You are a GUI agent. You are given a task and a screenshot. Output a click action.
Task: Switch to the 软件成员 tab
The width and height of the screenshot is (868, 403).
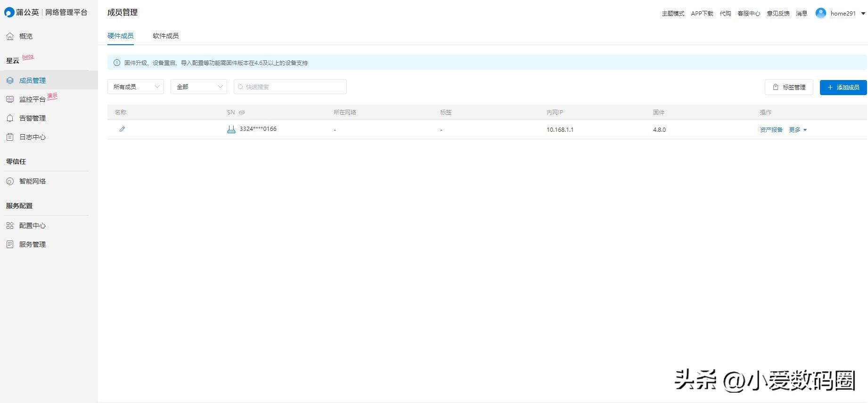click(165, 36)
